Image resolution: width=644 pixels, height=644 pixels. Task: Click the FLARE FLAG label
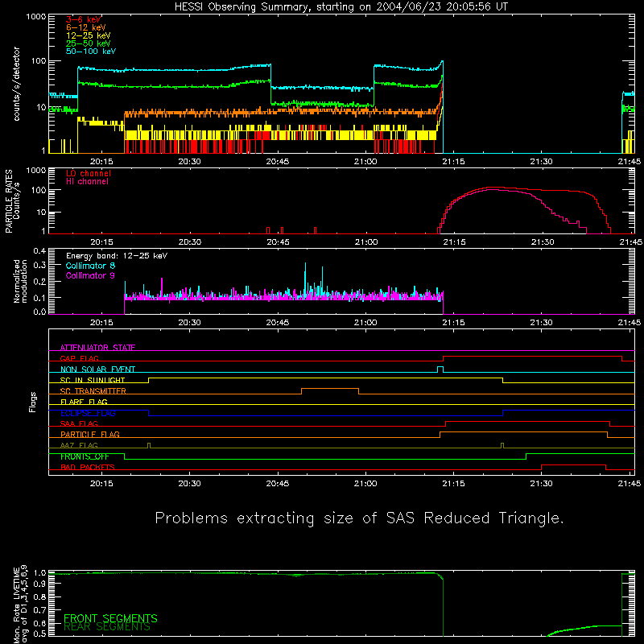tap(84, 402)
